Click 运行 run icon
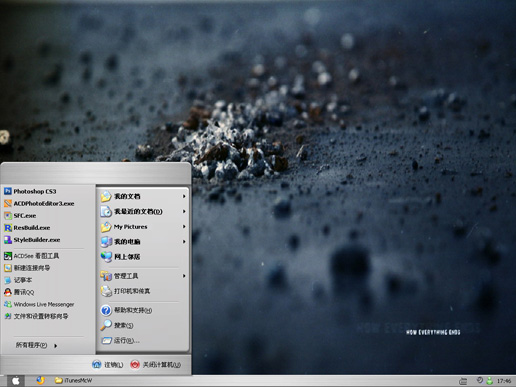 tap(106, 340)
